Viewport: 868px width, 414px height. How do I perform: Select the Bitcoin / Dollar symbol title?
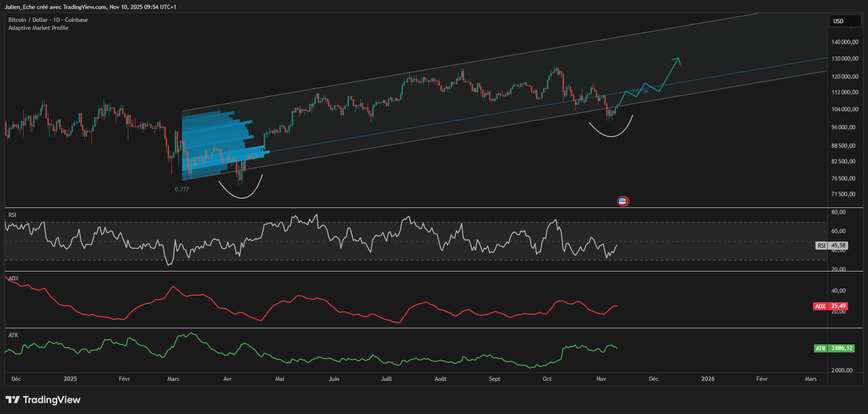48,20
